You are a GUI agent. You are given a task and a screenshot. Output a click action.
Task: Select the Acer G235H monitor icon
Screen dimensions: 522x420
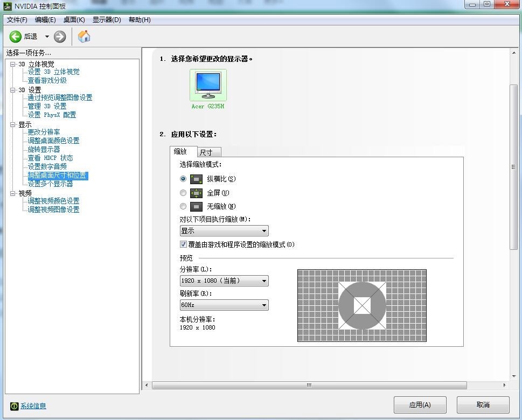pos(208,85)
